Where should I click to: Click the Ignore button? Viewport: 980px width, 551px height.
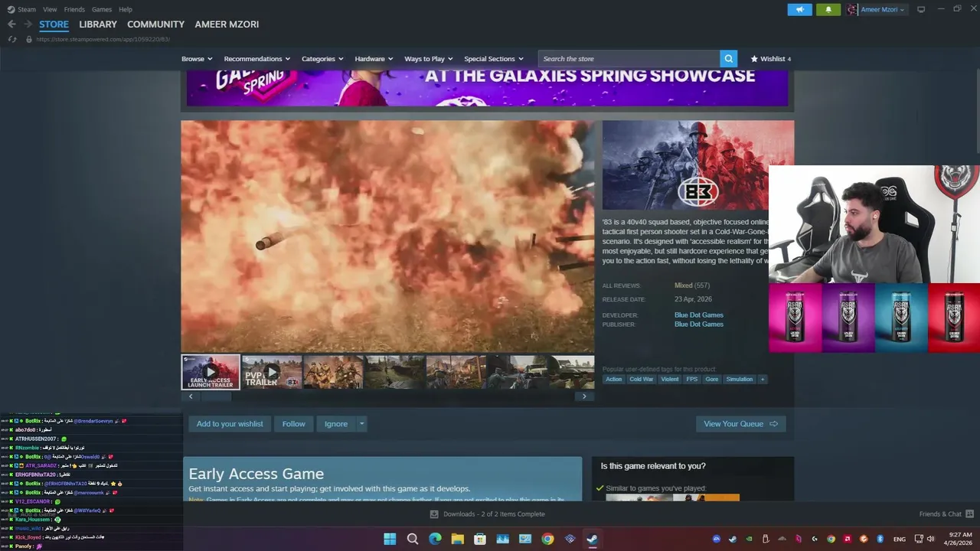[x=335, y=424]
